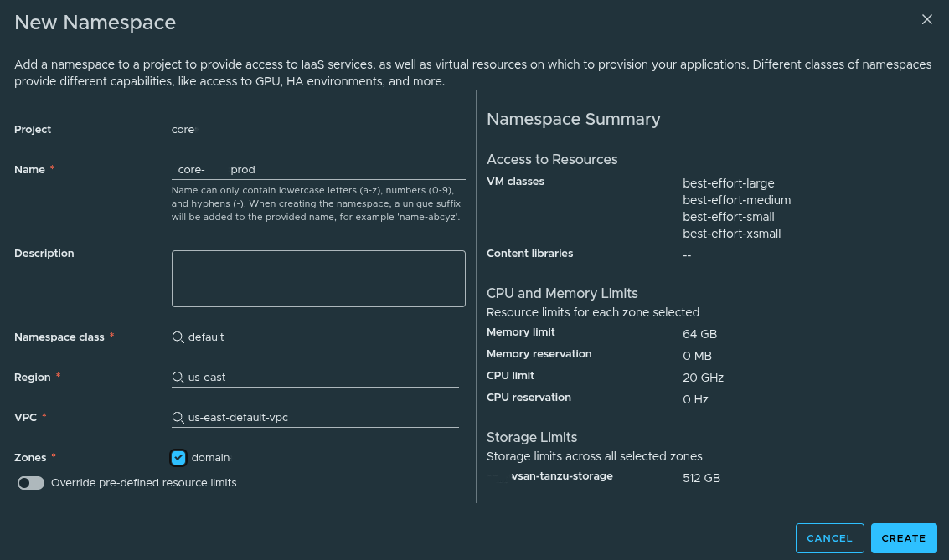Click the magnifier icon in the Region field
Image resolution: width=949 pixels, height=560 pixels.
(178, 377)
